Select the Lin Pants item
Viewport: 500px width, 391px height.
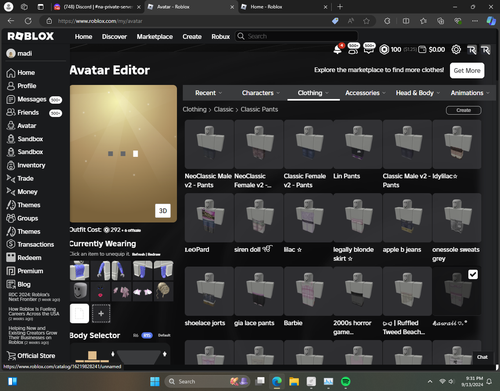pyautogui.click(x=358, y=144)
